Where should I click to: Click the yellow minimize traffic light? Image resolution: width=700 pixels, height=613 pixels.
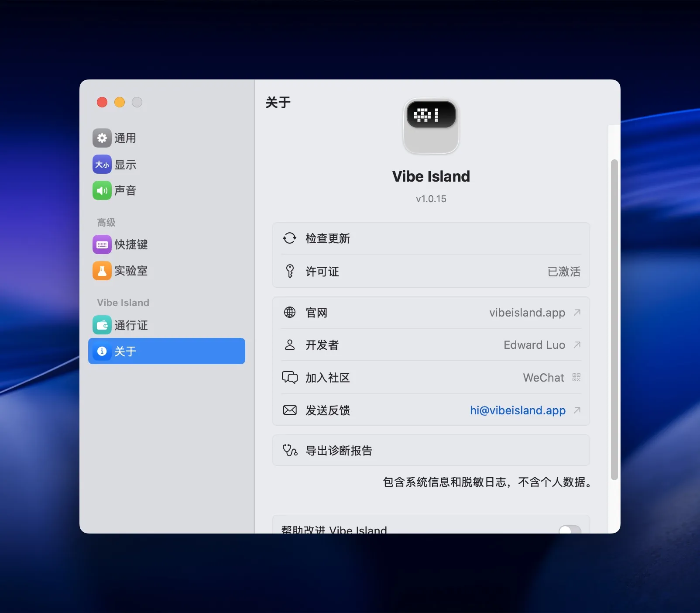coord(119,102)
